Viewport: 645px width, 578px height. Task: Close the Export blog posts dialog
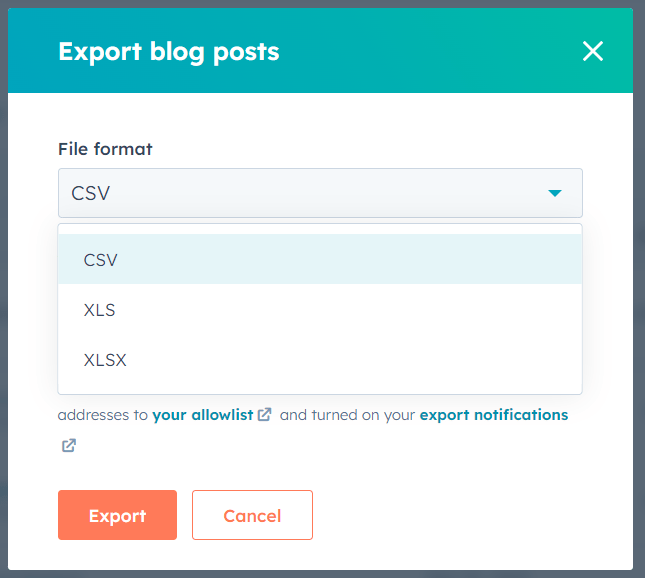click(x=593, y=51)
